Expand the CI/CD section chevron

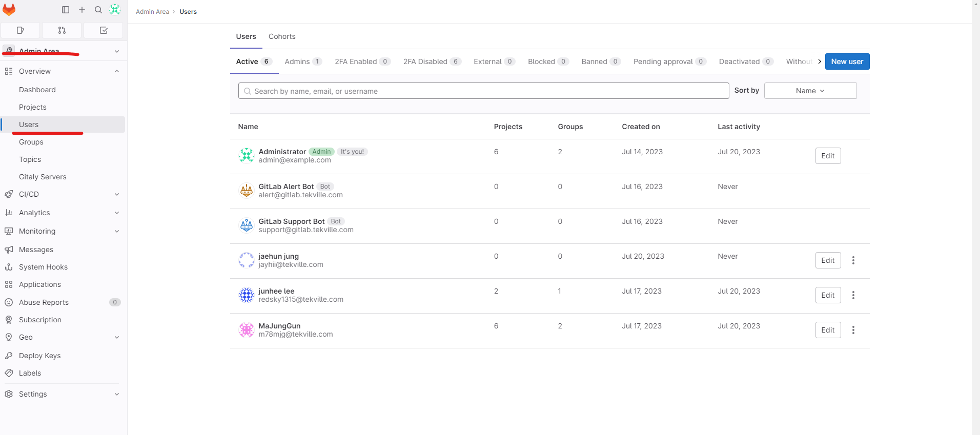pyautogui.click(x=117, y=194)
